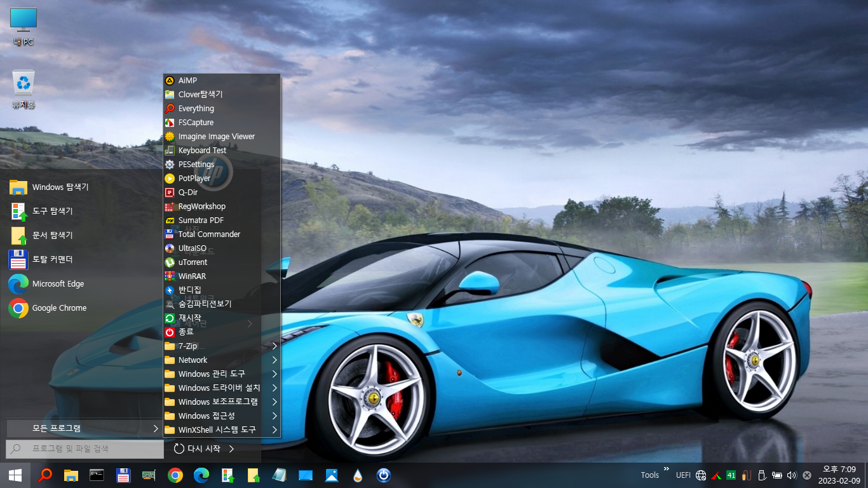868x488 pixels.
Task: Launch PotPlayer from the list
Action: coord(221,179)
